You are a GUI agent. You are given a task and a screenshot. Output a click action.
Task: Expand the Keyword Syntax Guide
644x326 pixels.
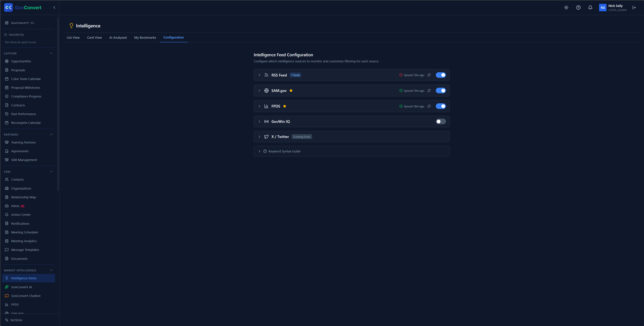259,151
